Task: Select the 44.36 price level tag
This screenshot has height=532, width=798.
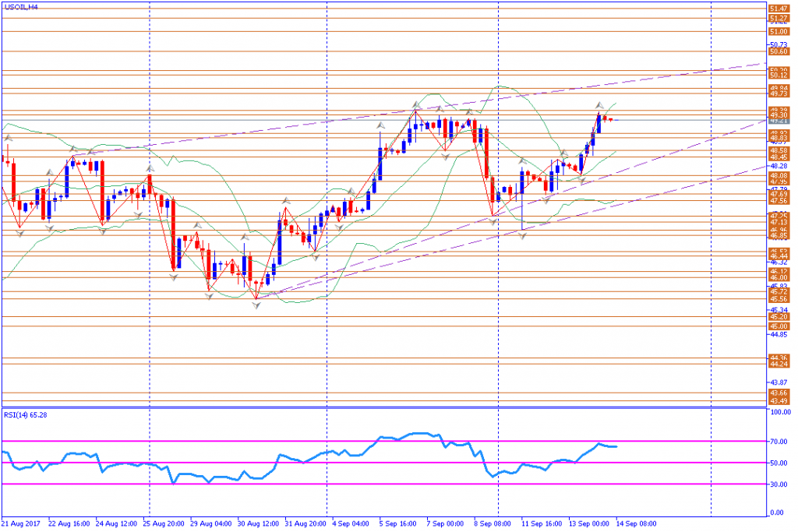Action: tap(779, 358)
